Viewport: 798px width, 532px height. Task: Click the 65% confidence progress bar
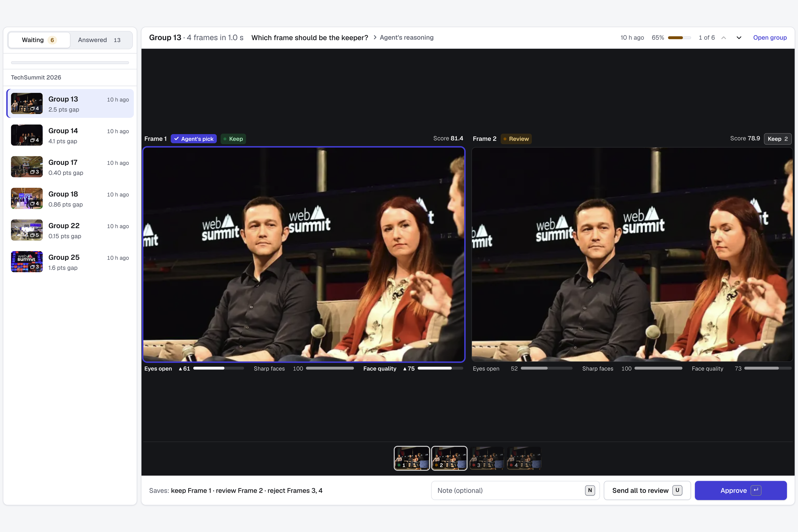pos(680,38)
